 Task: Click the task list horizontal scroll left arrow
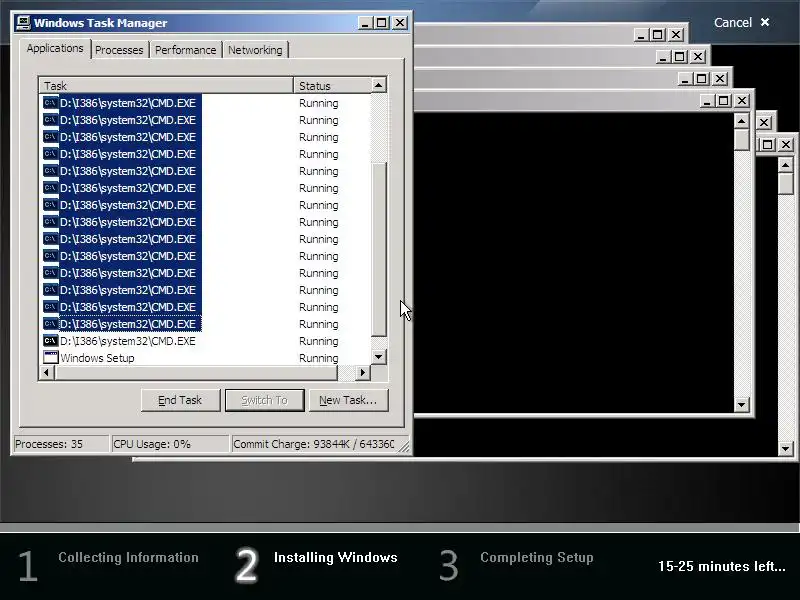pyautogui.click(x=47, y=372)
